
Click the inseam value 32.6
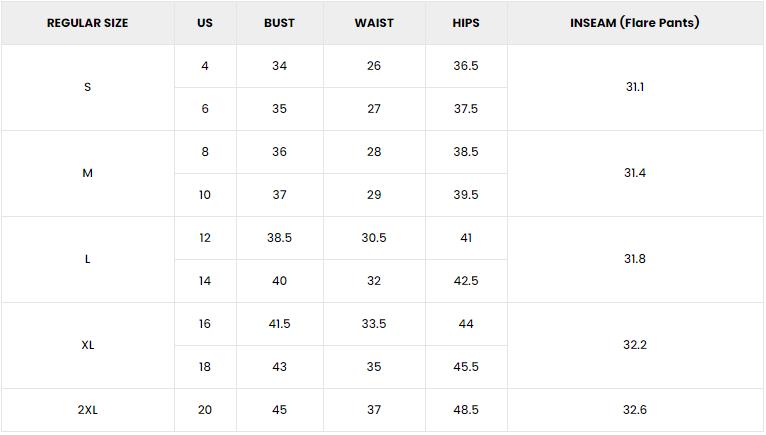[634, 410]
